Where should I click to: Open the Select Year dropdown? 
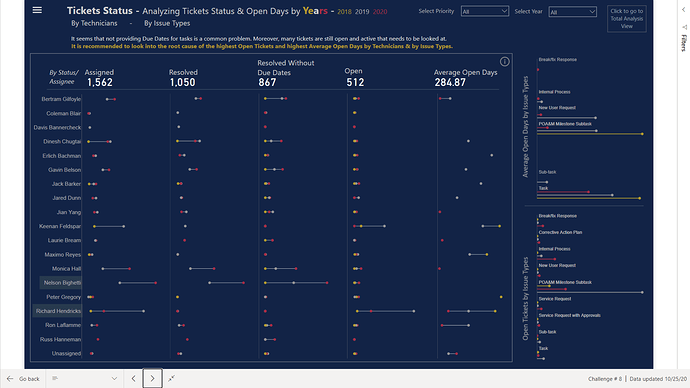573,12
